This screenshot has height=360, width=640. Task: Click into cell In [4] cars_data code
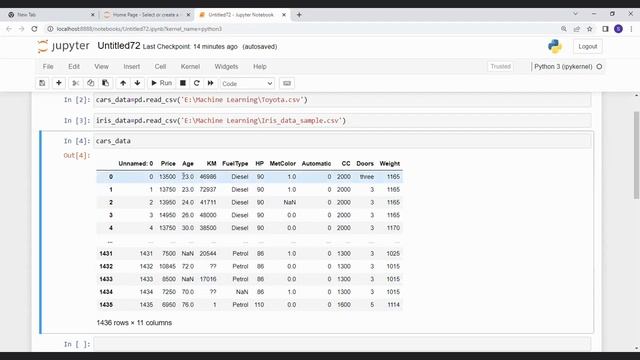342,141
